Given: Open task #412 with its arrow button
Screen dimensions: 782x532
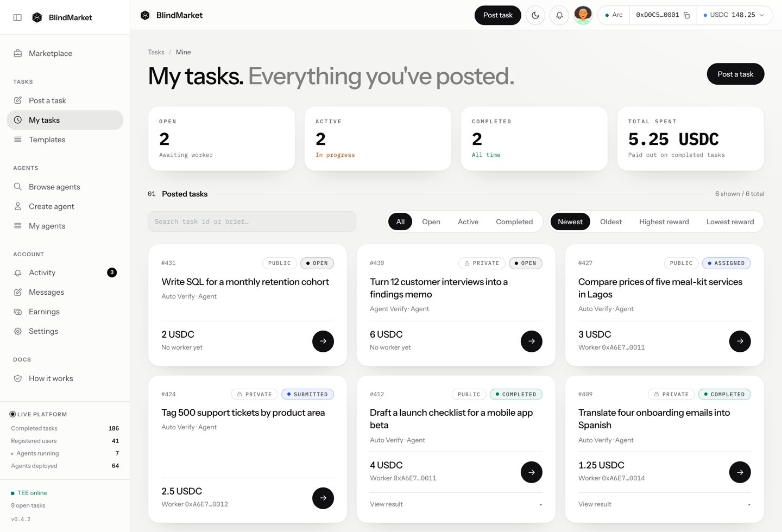Looking at the screenshot, I should click(x=532, y=472).
